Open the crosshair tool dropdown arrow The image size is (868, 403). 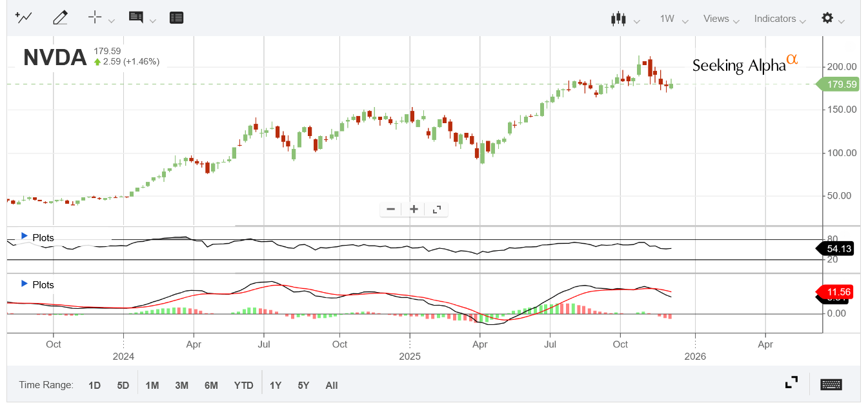pos(111,21)
